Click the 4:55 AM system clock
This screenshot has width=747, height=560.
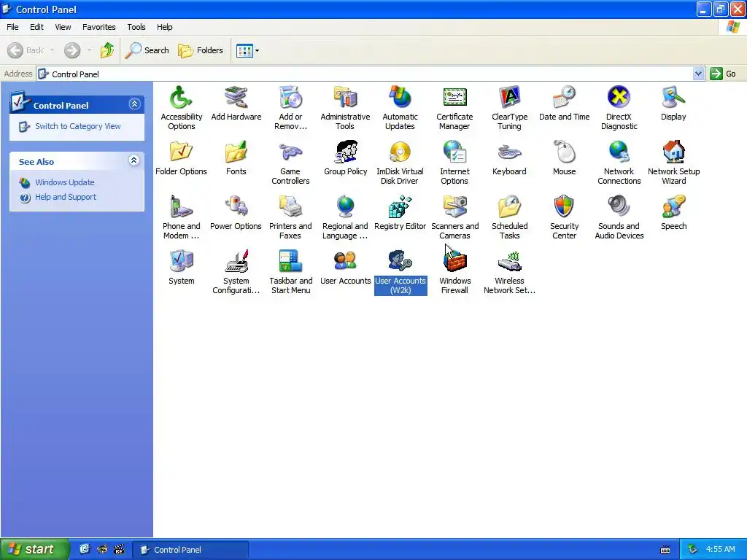point(720,550)
